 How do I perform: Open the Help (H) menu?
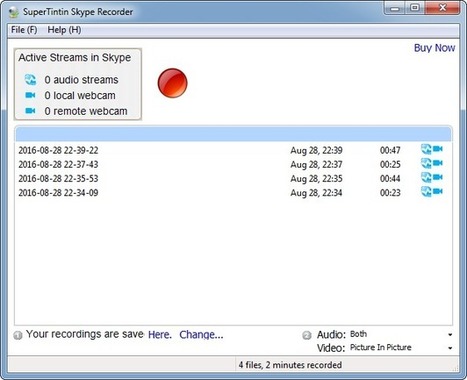click(x=64, y=30)
